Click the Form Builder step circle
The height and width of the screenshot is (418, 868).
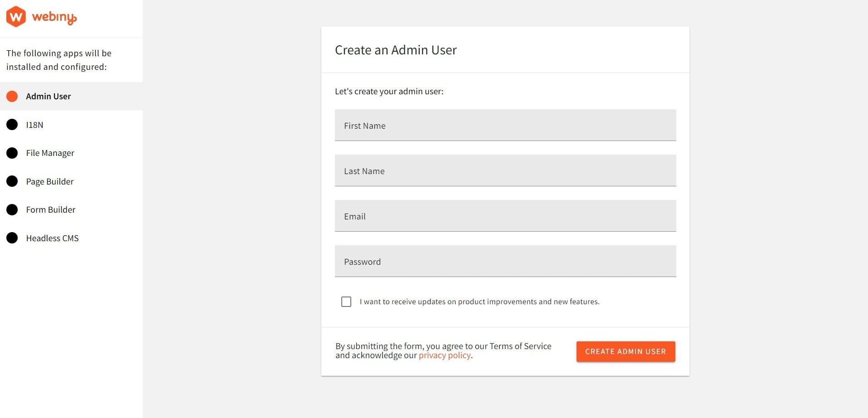[12, 209]
